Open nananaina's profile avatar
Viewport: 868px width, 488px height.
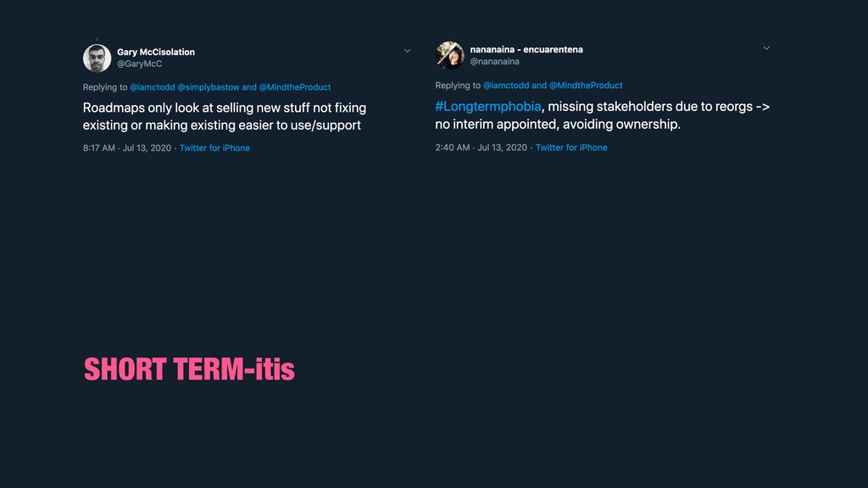[449, 55]
